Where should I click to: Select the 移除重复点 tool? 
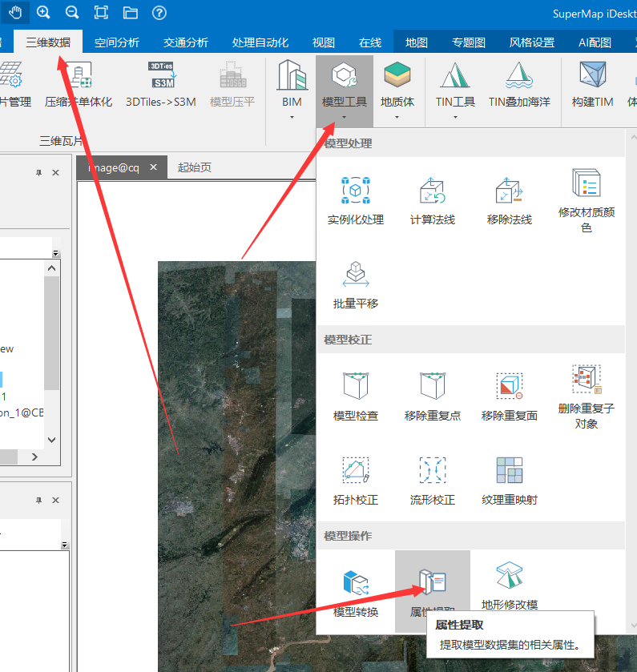click(433, 396)
